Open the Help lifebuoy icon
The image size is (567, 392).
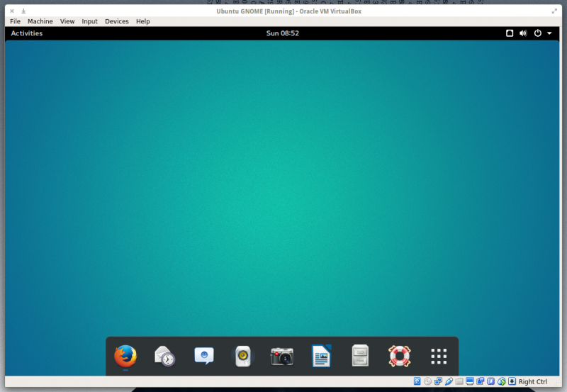[399, 356]
